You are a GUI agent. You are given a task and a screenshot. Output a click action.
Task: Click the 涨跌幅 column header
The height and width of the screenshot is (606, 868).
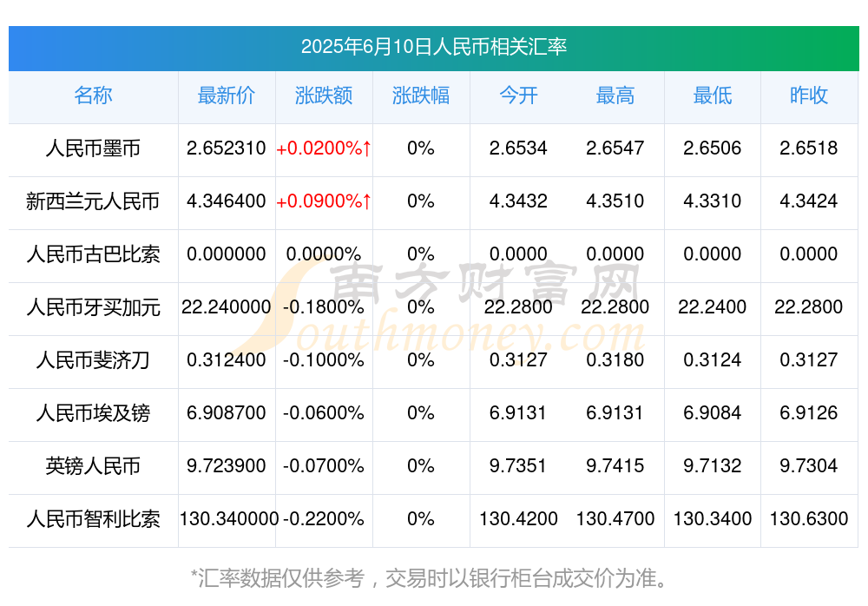click(x=421, y=96)
